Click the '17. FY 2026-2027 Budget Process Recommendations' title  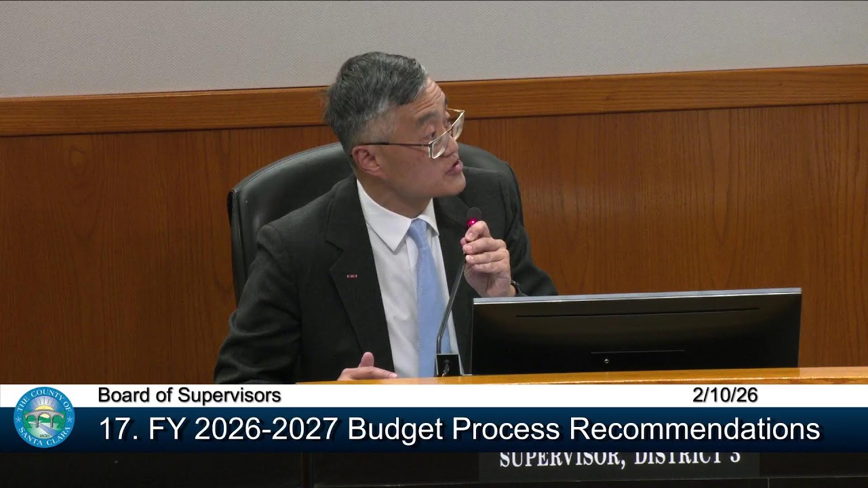[x=459, y=429]
